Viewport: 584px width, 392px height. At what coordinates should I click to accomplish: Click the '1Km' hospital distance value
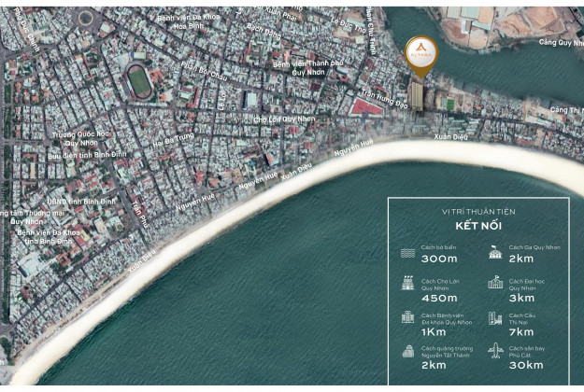pyautogui.click(x=434, y=332)
